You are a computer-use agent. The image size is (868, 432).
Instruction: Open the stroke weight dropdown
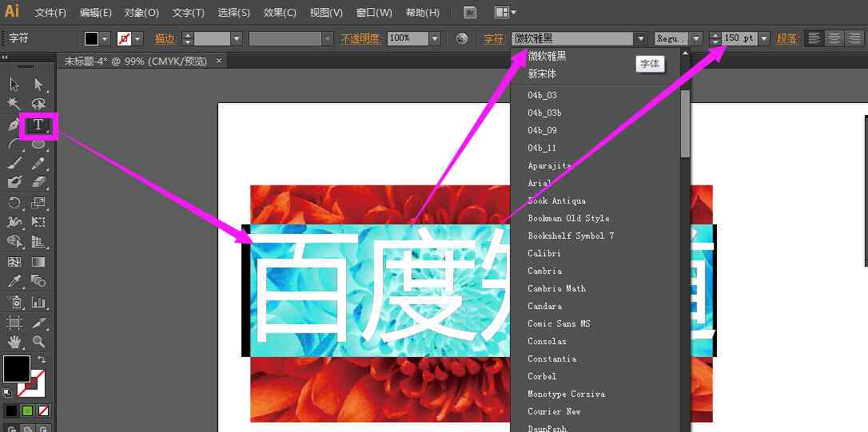point(237,38)
